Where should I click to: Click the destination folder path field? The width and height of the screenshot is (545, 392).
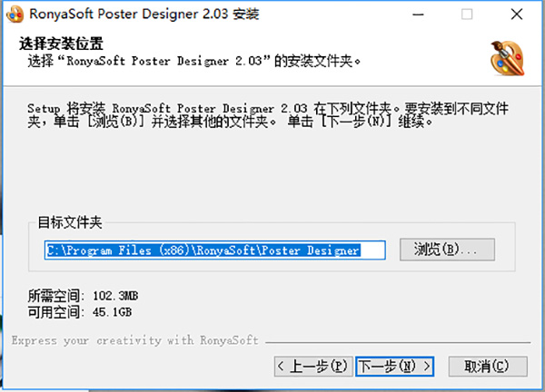pos(214,250)
